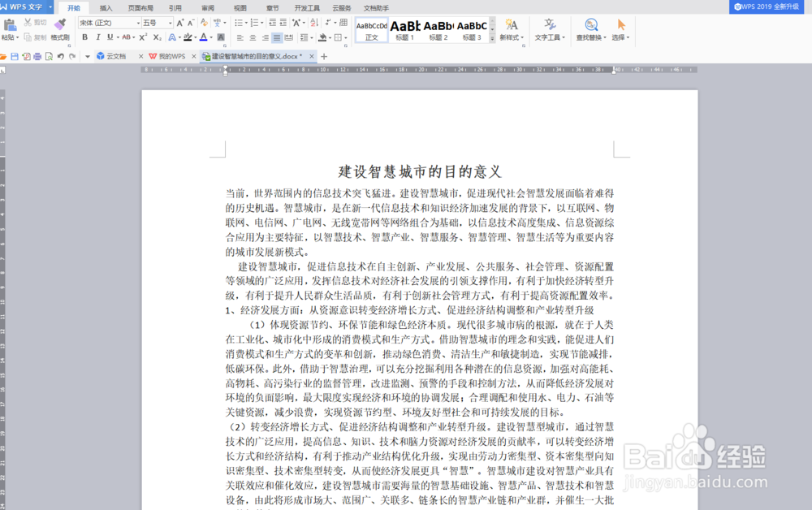Switch to the 审阅 ribbon tab
This screenshot has height=510, width=812.
[206, 8]
